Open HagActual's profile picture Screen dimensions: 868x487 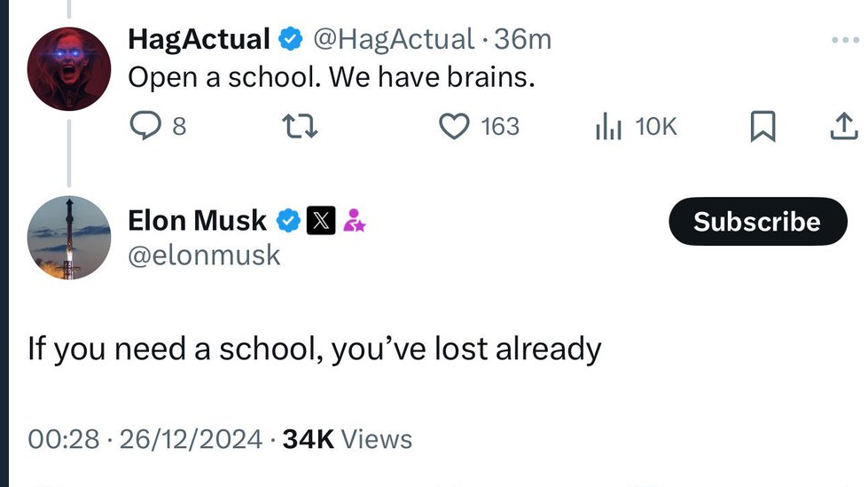click(69, 70)
